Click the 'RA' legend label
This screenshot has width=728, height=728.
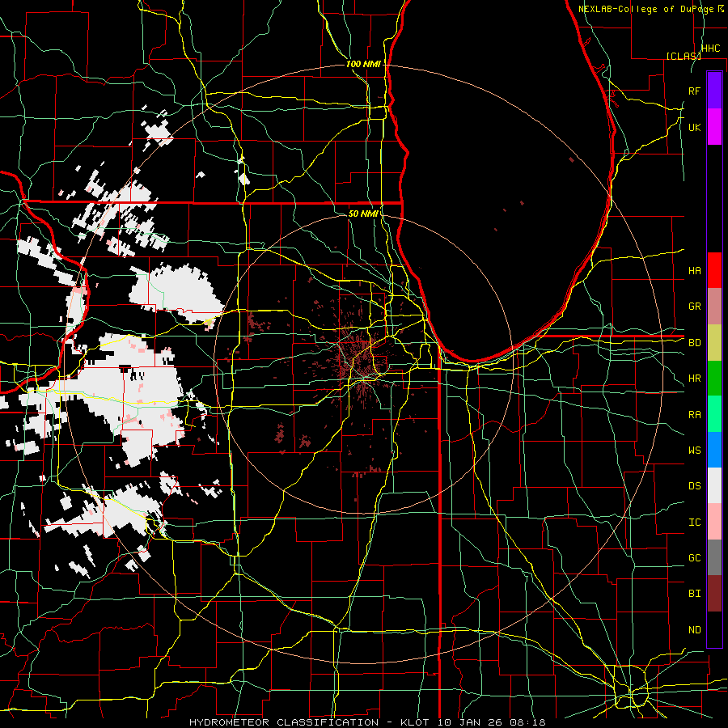pos(694,414)
